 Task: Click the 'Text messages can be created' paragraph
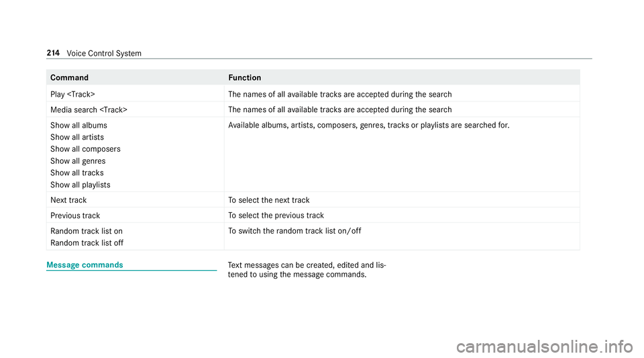coord(307,269)
